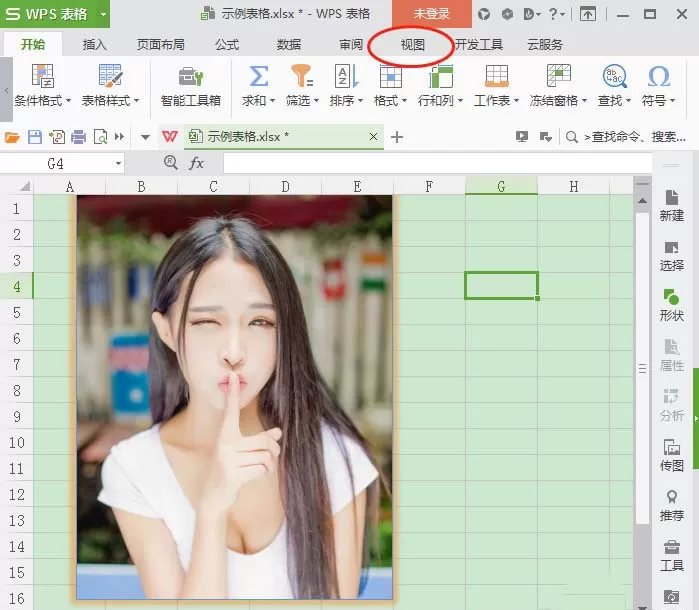Expand the 冻结窗格 freeze panes dropdown
Viewport: 699px width, 610px height.
point(584,101)
